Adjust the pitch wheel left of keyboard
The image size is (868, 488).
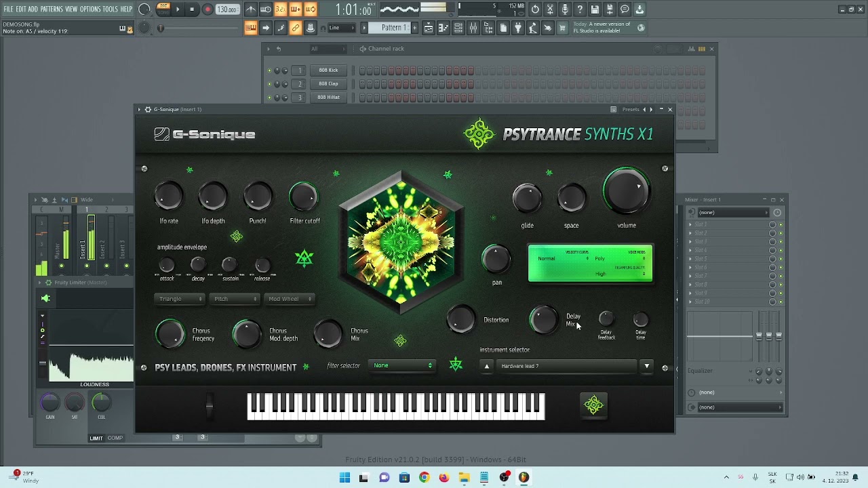pyautogui.click(x=210, y=405)
